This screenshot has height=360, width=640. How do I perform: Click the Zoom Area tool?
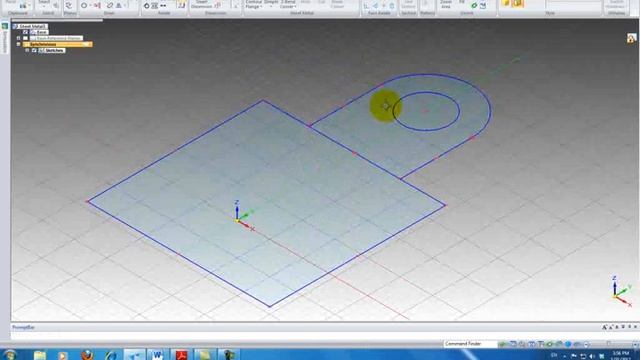pyautogui.click(x=446, y=4)
